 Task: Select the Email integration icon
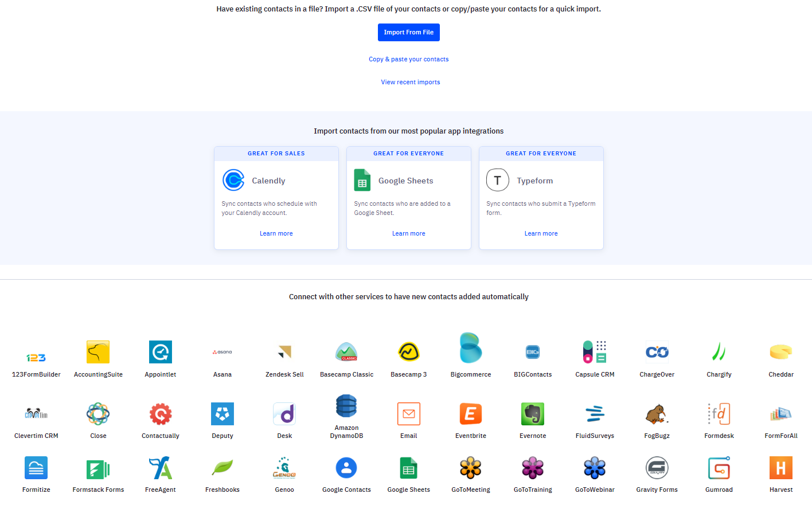click(x=409, y=413)
